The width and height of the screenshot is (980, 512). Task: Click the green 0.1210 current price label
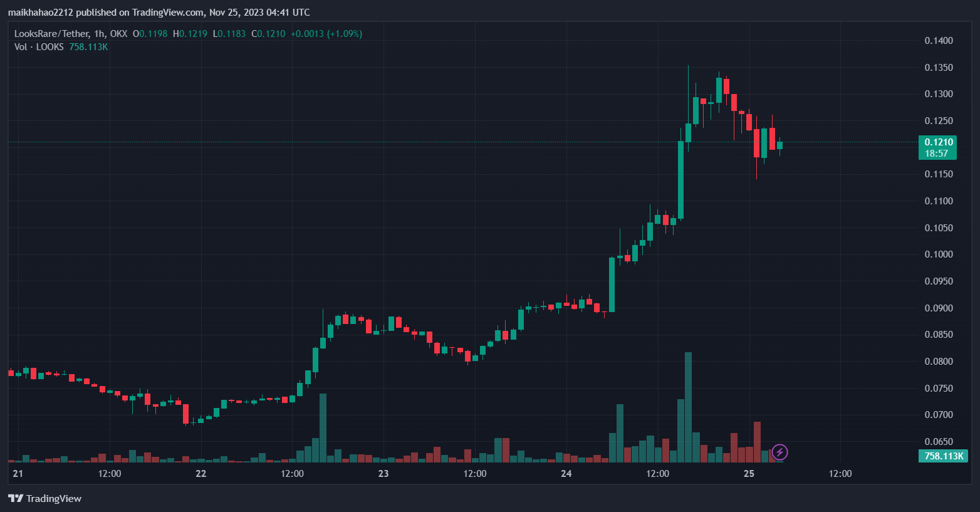pyautogui.click(x=938, y=142)
